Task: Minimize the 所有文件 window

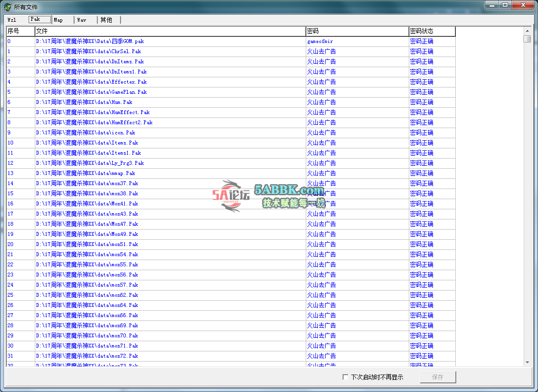Action: pyautogui.click(x=493, y=5)
